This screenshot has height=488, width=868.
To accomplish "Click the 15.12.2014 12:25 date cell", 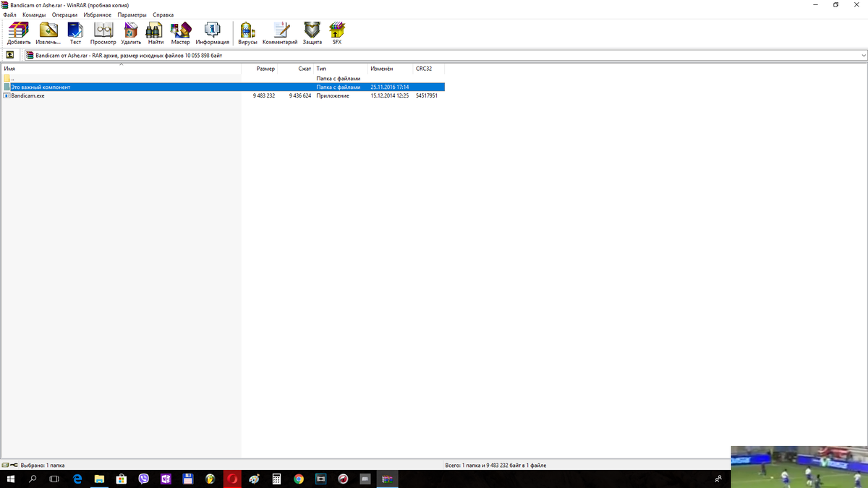I will 390,95.
